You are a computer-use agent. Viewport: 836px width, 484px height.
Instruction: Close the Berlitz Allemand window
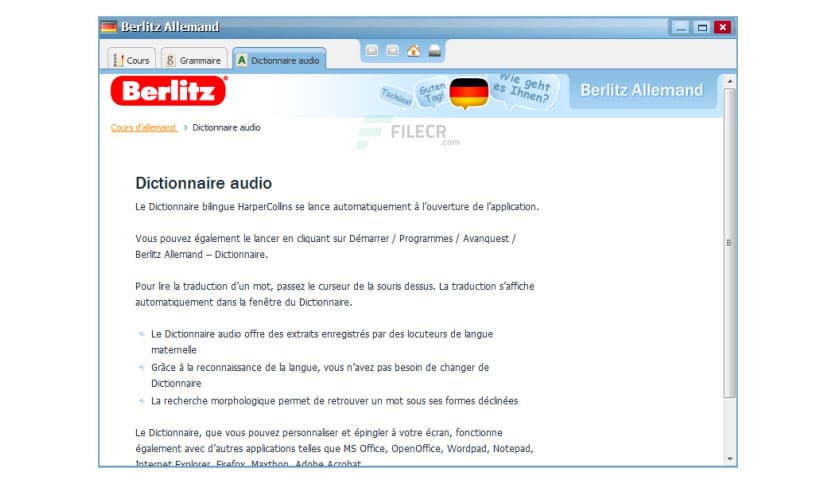coord(723,28)
